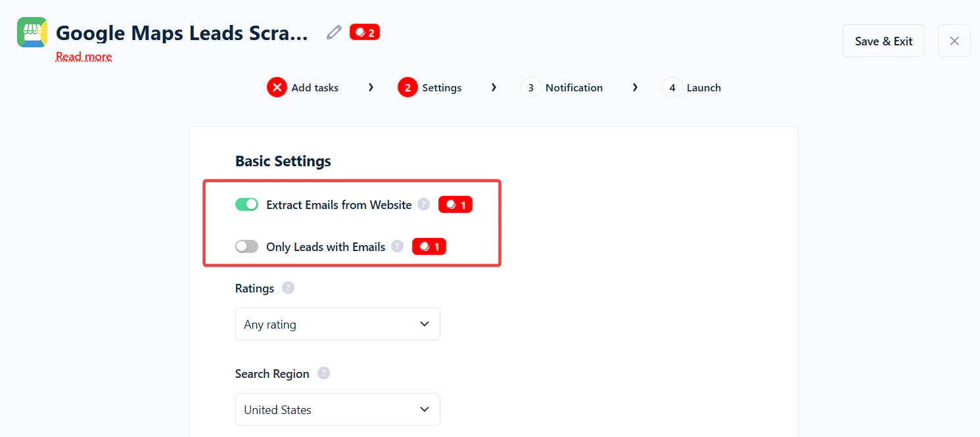
Task: Click the red credits badge beside the title
Action: pyautogui.click(x=365, y=32)
